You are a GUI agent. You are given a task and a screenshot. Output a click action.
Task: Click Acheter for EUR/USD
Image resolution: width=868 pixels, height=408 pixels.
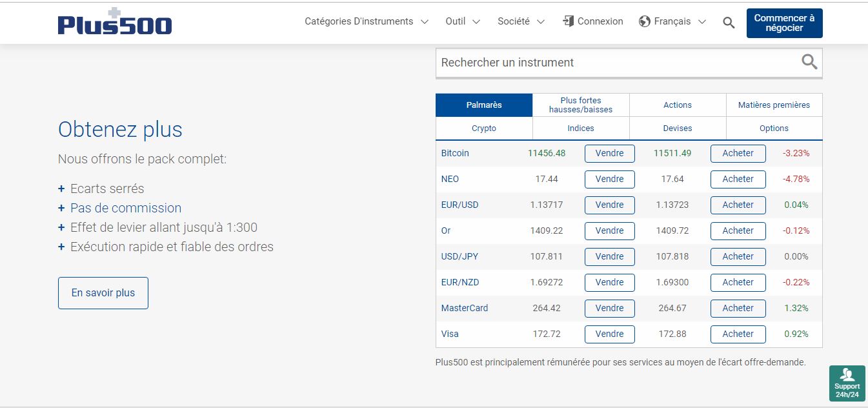[x=738, y=205]
